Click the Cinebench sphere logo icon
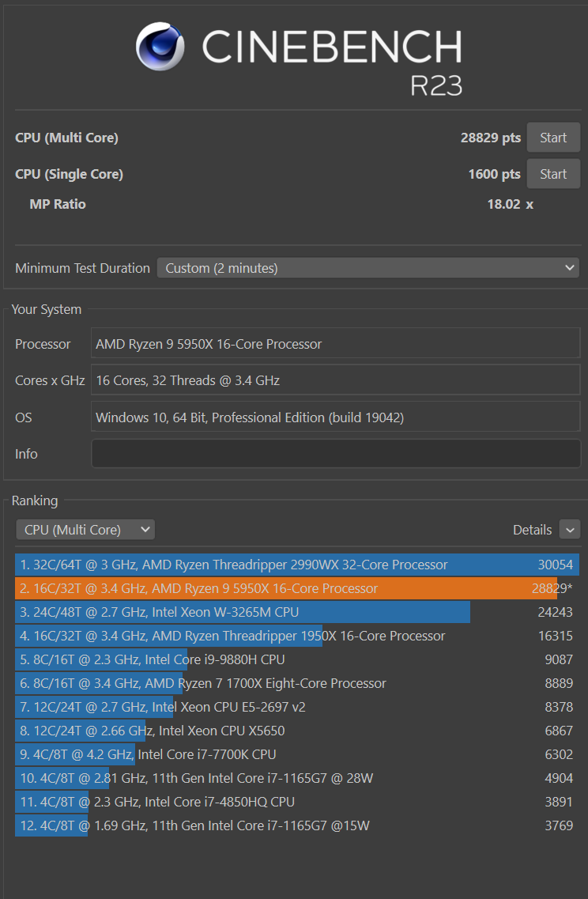The width and height of the screenshot is (588, 899). tap(160, 47)
